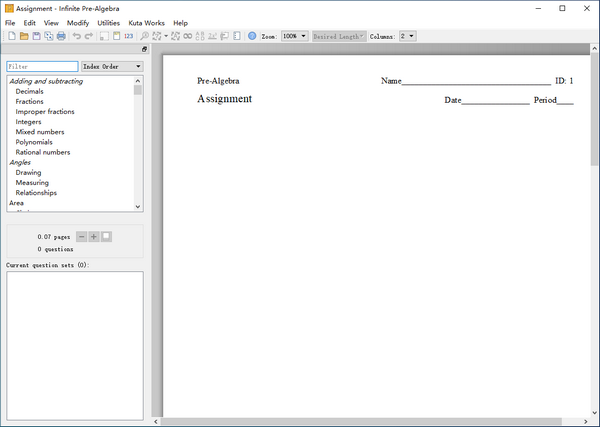Click the magnifier icon in toolbar

(x=145, y=36)
